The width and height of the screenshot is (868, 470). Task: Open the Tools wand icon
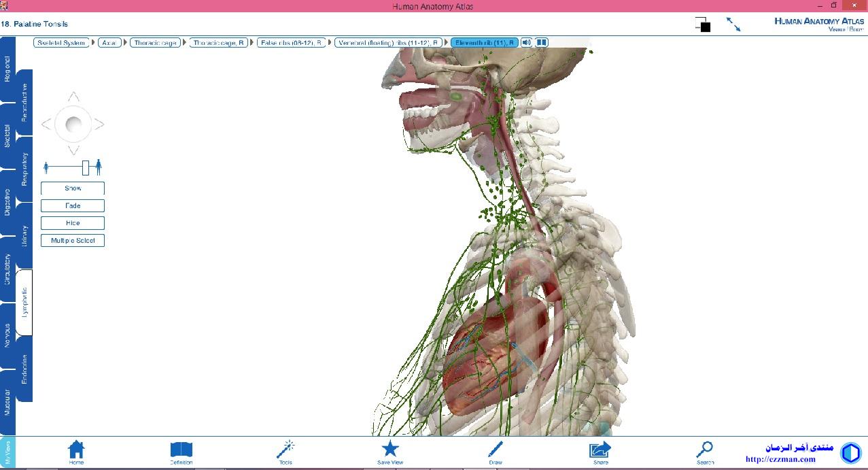pos(285,450)
